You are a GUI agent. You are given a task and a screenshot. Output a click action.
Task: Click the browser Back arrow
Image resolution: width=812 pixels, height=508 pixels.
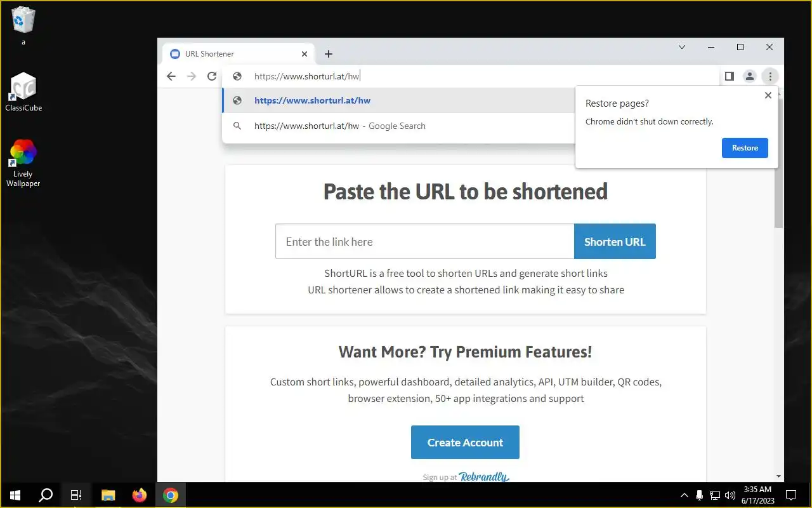171,76
